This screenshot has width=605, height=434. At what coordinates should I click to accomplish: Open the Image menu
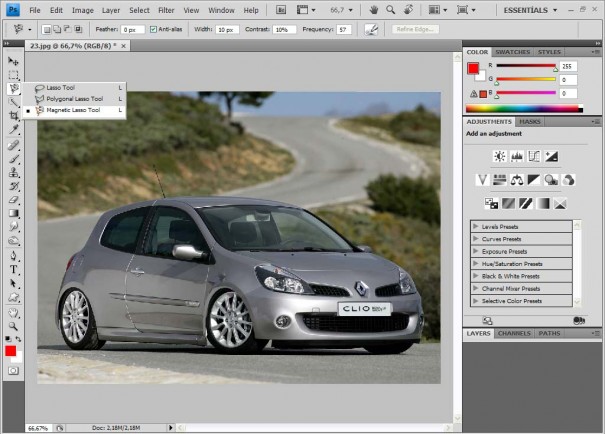pyautogui.click(x=83, y=10)
